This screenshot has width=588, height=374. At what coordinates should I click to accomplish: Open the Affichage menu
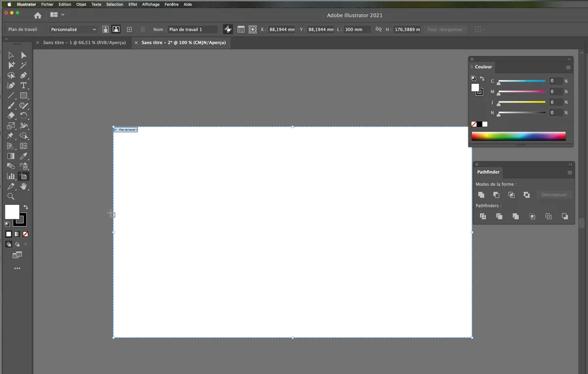point(151,4)
